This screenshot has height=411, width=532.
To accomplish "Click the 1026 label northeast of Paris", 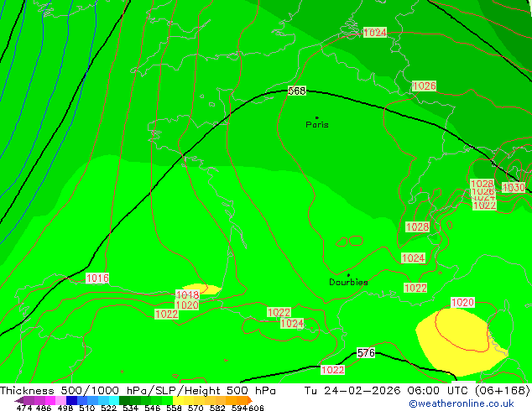I will tap(424, 86).
